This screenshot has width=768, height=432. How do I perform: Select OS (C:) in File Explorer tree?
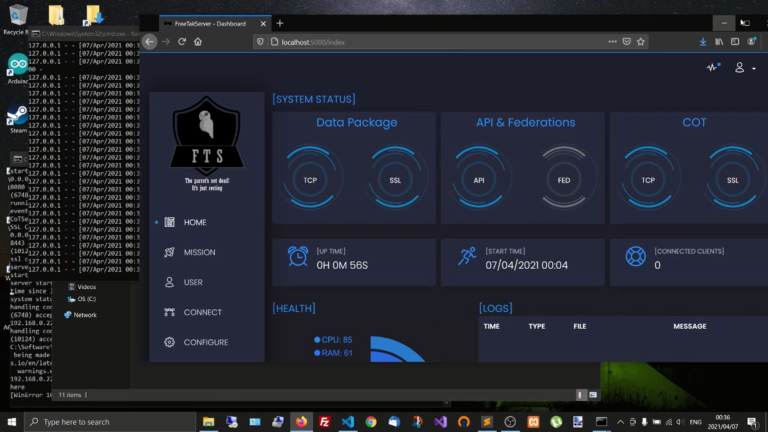pyautogui.click(x=82, y=299)
